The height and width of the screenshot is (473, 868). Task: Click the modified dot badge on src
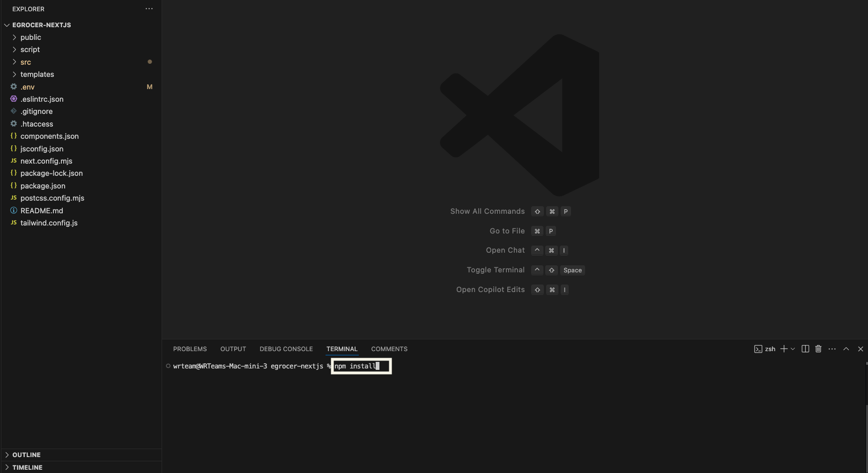[150, 62]
